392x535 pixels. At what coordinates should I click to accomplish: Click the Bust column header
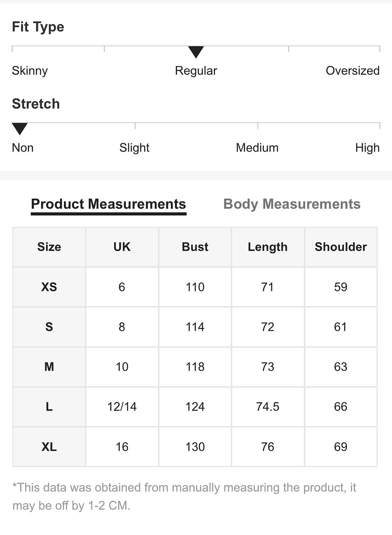195,247
